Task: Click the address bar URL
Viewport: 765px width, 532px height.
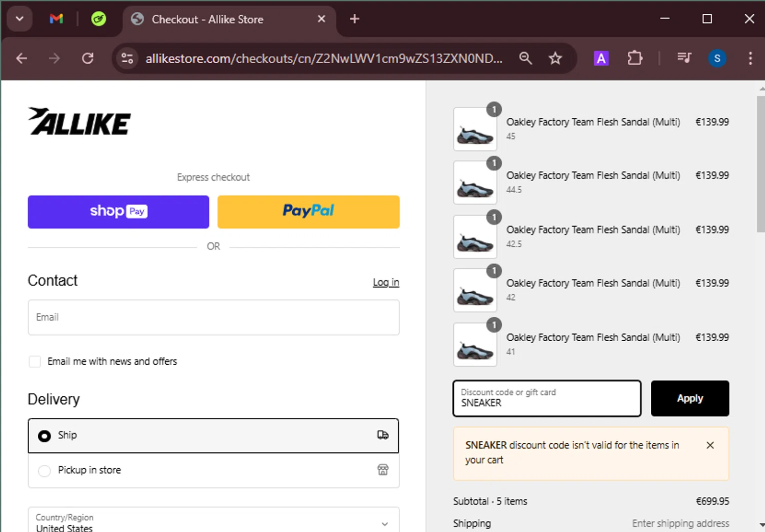Action: click(x=324, y=59)
